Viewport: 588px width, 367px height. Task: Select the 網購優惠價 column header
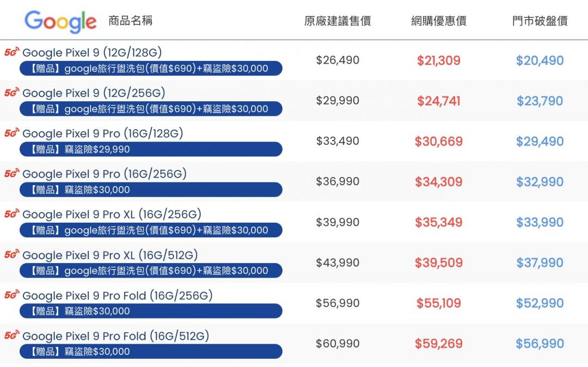tap(439, 22)
